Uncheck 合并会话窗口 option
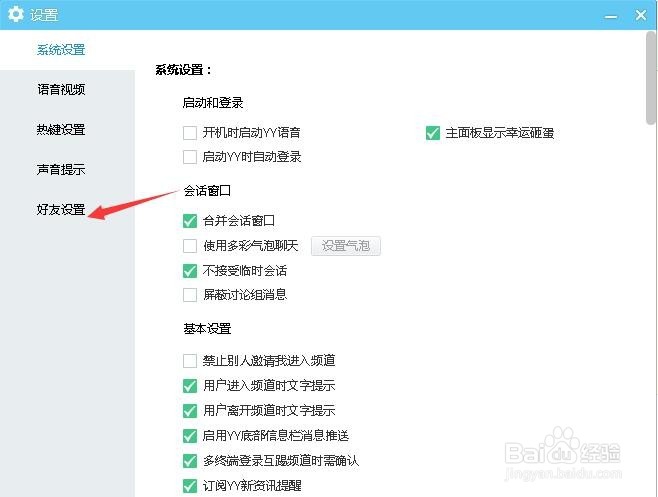658x497 pixels. click(x=190, y=221)
